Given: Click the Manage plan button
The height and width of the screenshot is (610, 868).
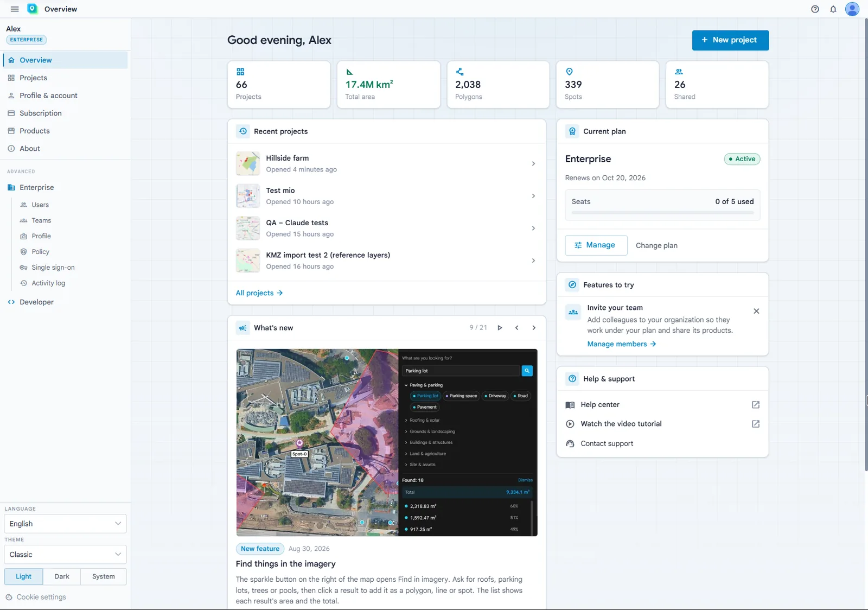Looking at the screenshot, I should click(596, 245).
